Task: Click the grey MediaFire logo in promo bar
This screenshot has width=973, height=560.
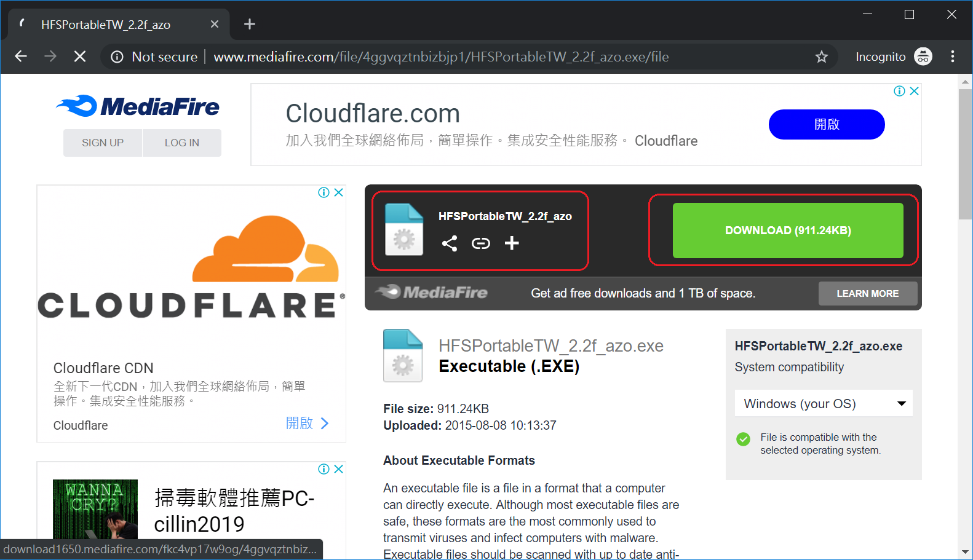Action: (432, 293)
